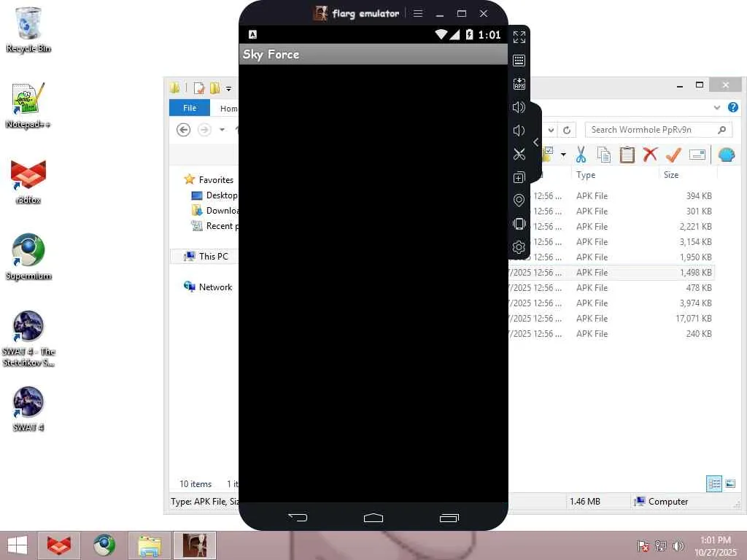The image size is (747, 560).
Task: Lower volume with the quieter speaker icon
Action: click(x=519, y=131)
